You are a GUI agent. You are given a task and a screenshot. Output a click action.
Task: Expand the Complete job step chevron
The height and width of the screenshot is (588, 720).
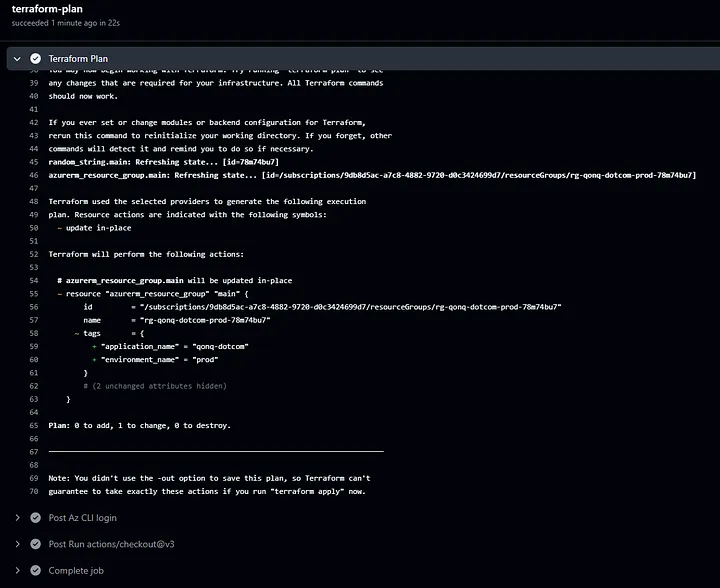pos(17,571)
